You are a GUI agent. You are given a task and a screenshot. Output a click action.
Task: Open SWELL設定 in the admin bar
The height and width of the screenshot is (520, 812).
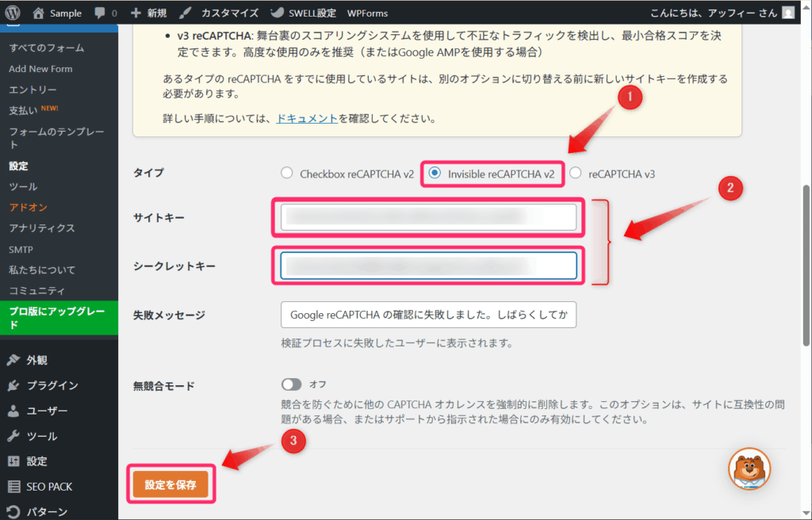303,13
